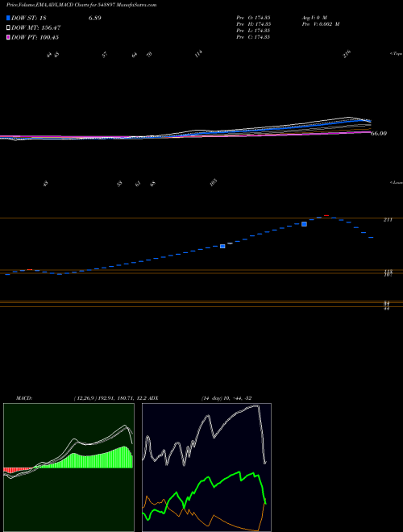The image size is (403, 532).
Task: Click the MACD values '(12,26,9) 192.91, 180.71, 12.2'
Action: [110, 398]
